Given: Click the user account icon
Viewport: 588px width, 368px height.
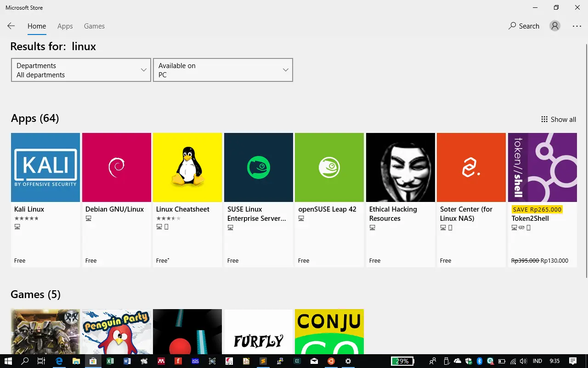Looking at the screenshot, I should pyautogui.click(x=555, y=26).
